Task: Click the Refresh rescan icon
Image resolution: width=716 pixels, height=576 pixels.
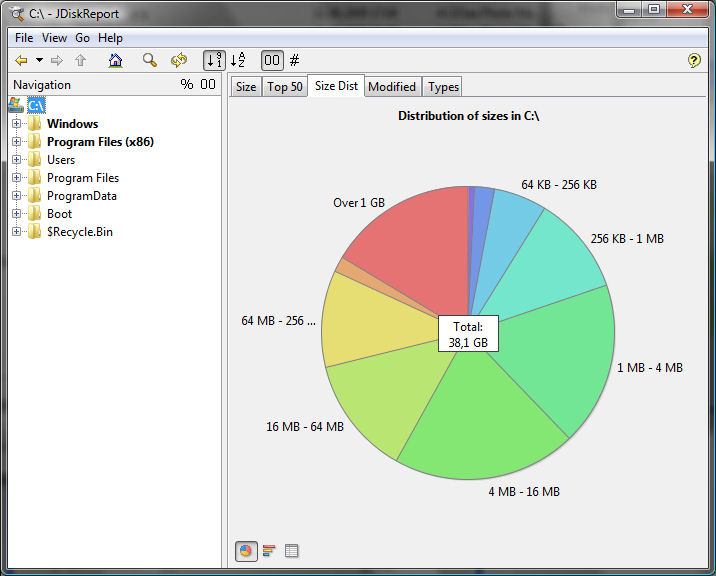Action: (179, 60)
